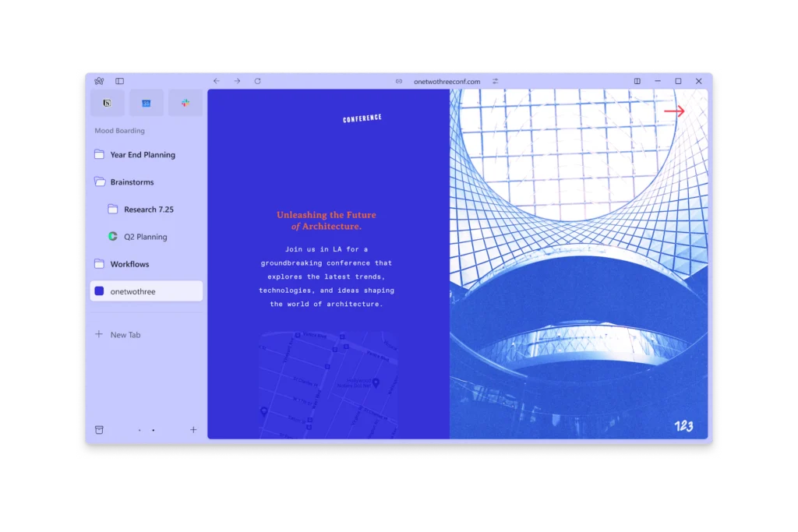This screenshot has width=798, height=532.
Task: Expand the Research 7.25 subfolder
Action: [x=148, y=210]
